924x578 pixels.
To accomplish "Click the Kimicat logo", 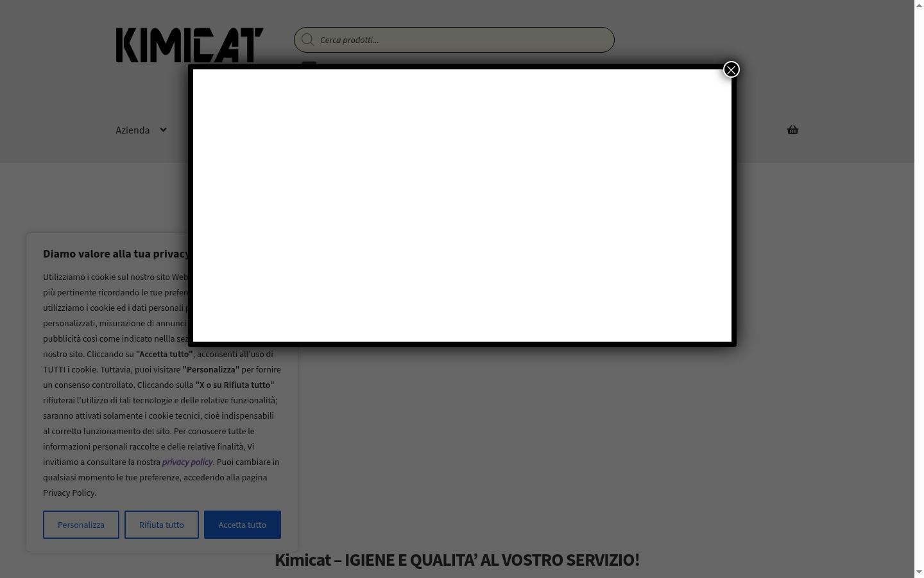I will [x=189, y=45].
